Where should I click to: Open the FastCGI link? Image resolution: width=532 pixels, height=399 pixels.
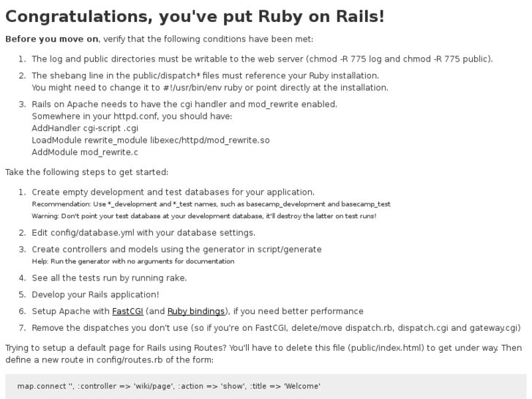[x=127, y=311]
